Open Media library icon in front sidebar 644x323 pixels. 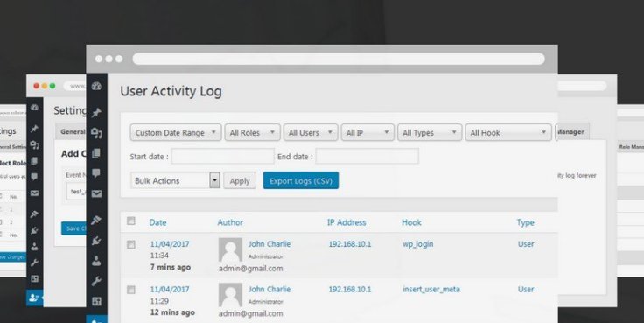(x=96, y=133)
